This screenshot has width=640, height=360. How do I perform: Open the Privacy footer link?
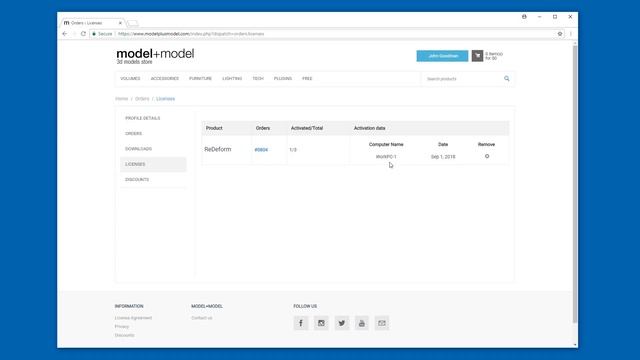(x=122, y=327)
